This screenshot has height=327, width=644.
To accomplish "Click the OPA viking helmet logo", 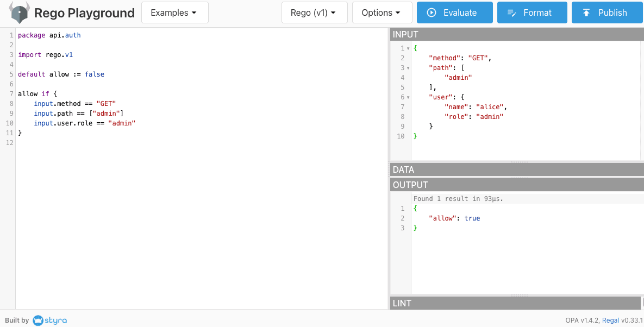I will 20,12.
